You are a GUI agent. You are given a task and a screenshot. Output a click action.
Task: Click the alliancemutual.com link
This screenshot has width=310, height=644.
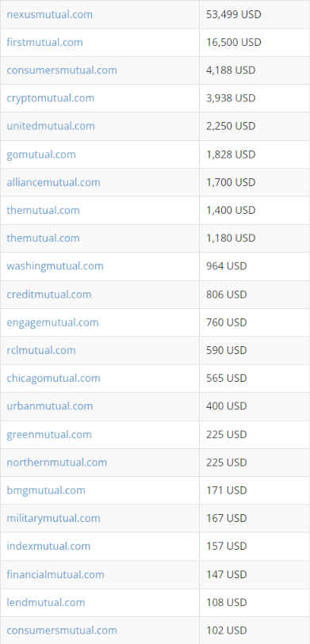pos(53,182)
